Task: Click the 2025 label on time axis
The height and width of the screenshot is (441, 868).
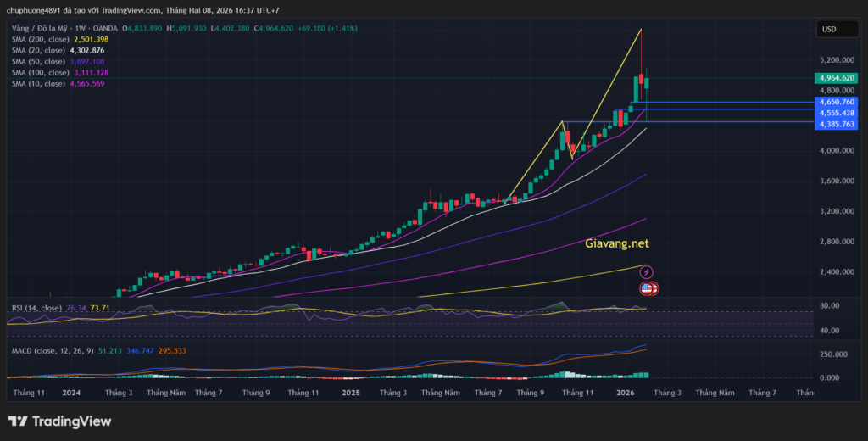Action: point(351,394)
